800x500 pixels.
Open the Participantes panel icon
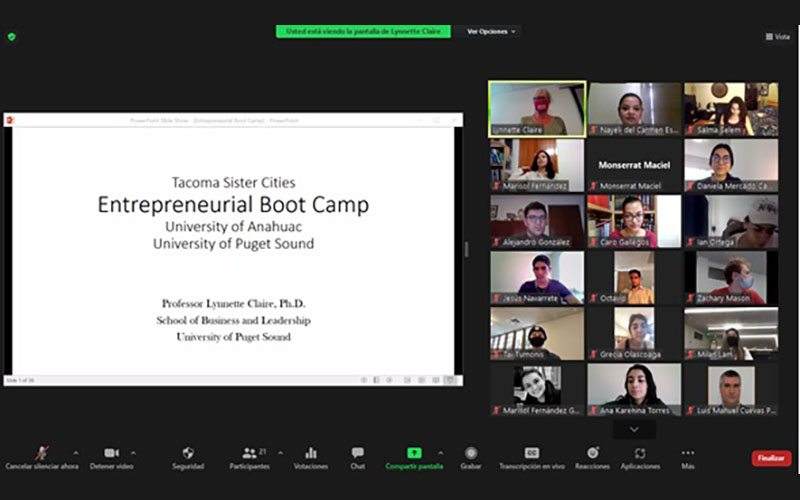click(249, 453)
